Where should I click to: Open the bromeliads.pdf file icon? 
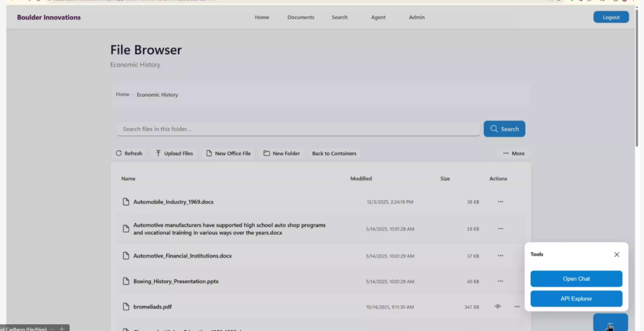coord(126,307)
